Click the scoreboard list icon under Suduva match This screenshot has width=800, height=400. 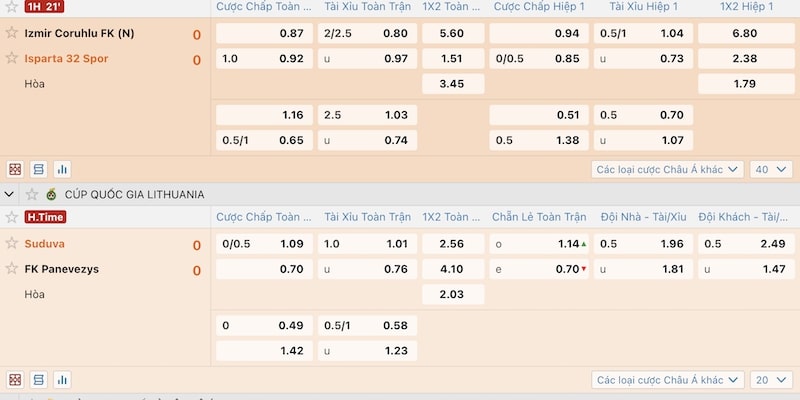[38, 380]
